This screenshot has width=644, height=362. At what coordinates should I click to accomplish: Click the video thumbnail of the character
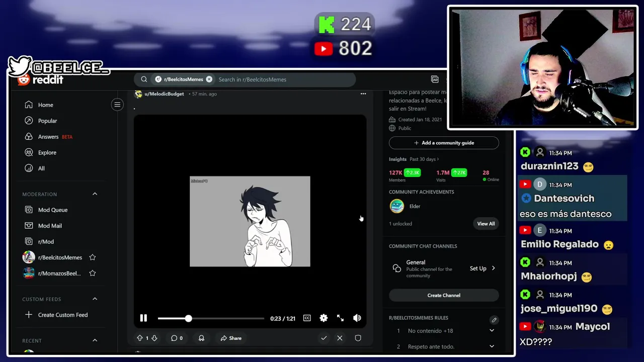point(250,221)
